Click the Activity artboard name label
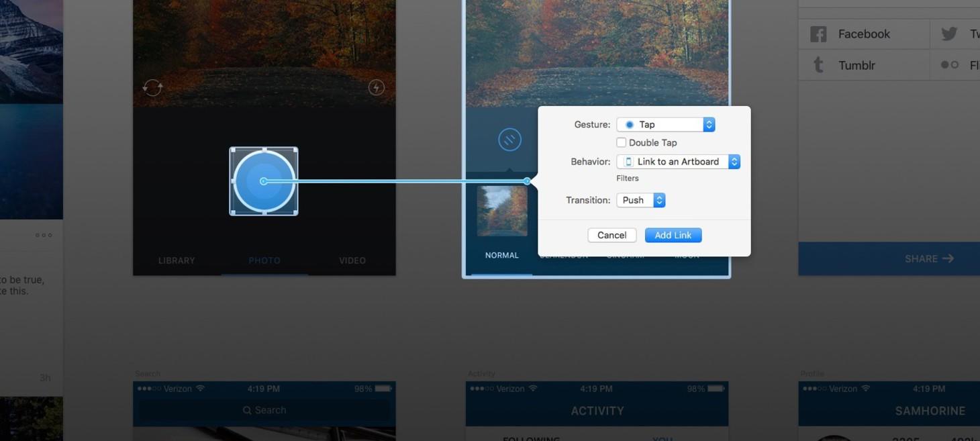This screenshot has height=441, width=980. click(481, 374)
